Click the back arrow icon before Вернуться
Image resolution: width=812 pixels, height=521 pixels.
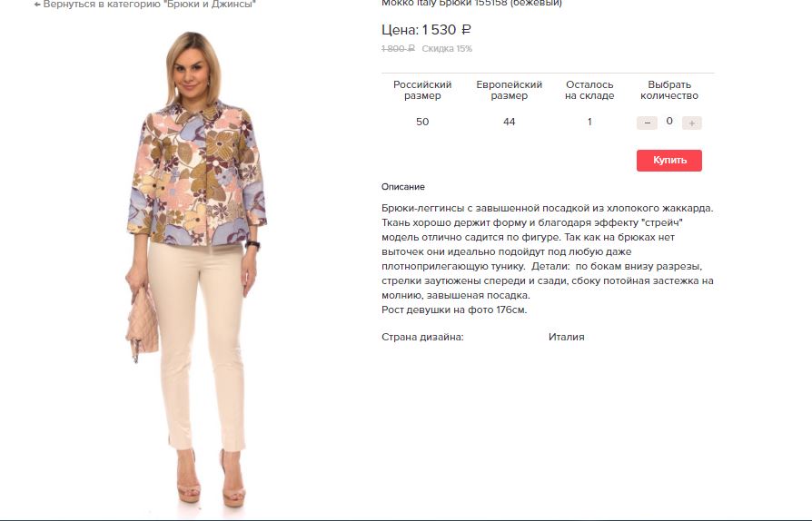coord(37,5)
